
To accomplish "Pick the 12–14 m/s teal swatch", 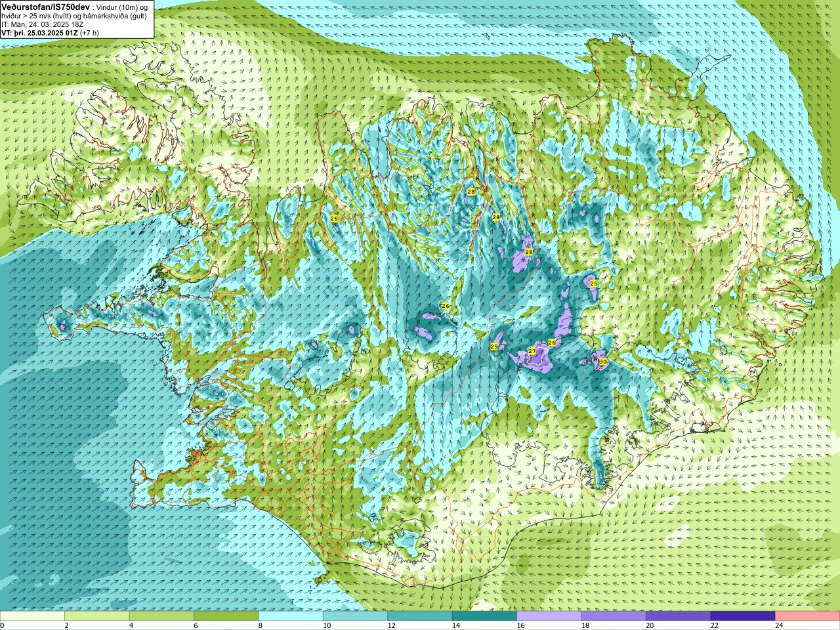I will (420, 616).
